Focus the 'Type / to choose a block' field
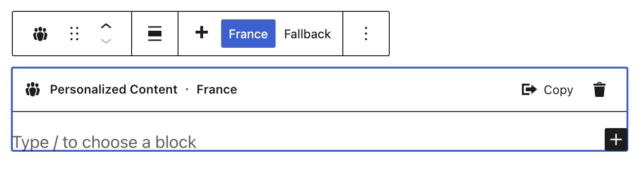The image size is (644, 173). pos(308,142)
